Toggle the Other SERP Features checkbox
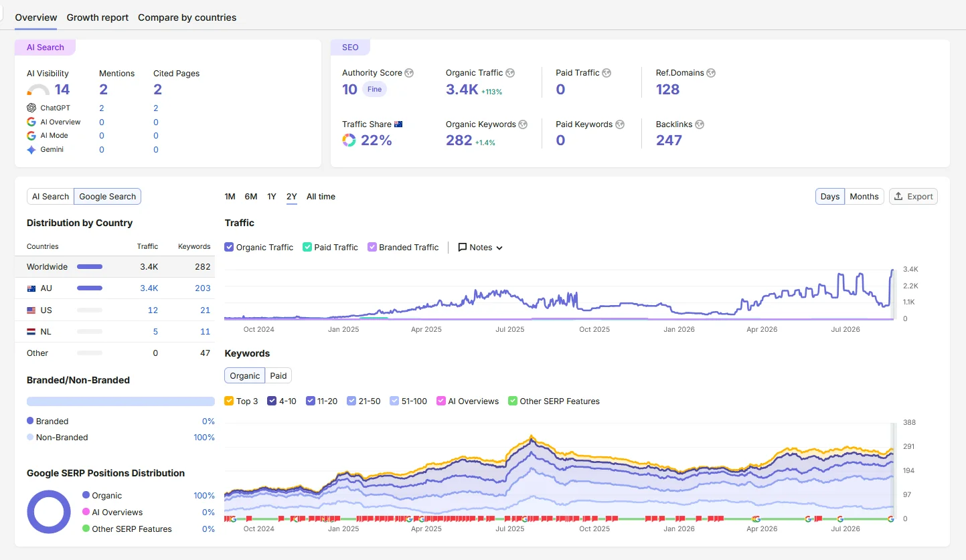 coord(513,401)
